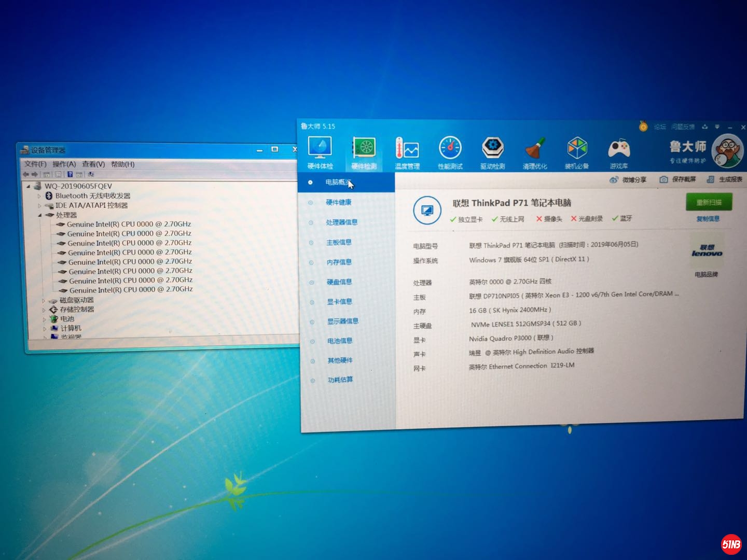The height and width of the screenshot is (560, 747).
Task: Open the 硬件体检 hardware checkup icon
Action: [x=320, y=149]
